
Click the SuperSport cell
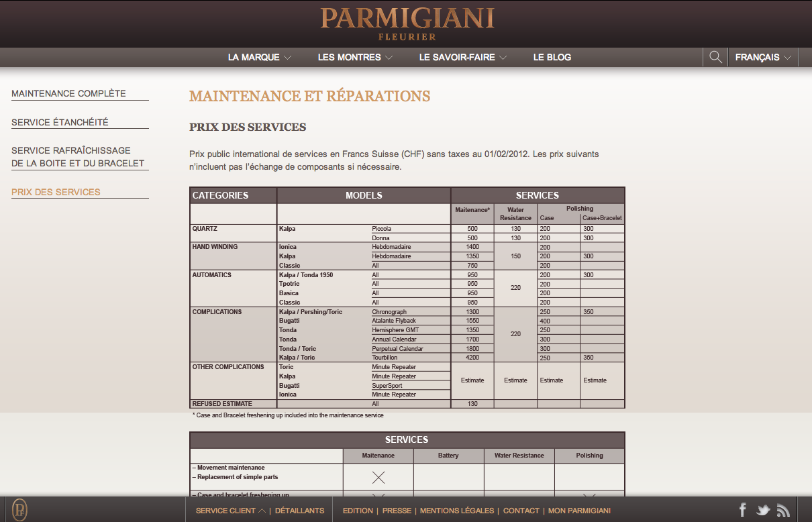[x=387, y=386]
